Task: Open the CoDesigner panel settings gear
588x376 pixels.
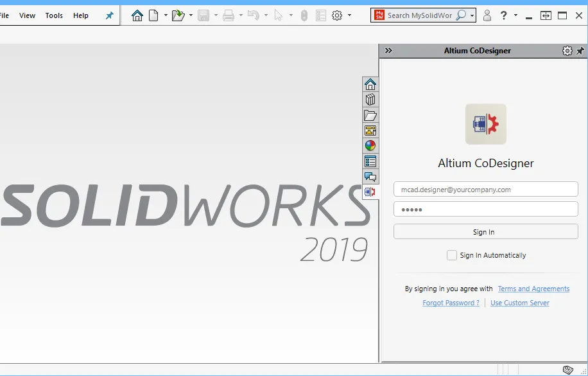Action: coord(567,50)
